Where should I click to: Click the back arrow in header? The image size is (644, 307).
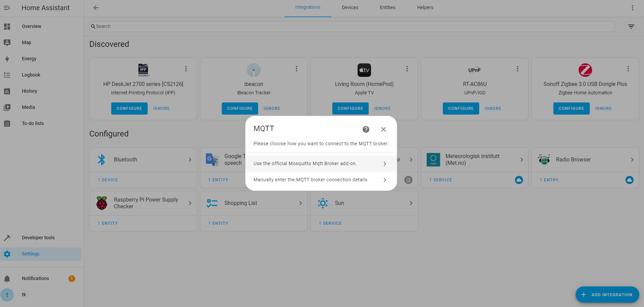(96, 8)
